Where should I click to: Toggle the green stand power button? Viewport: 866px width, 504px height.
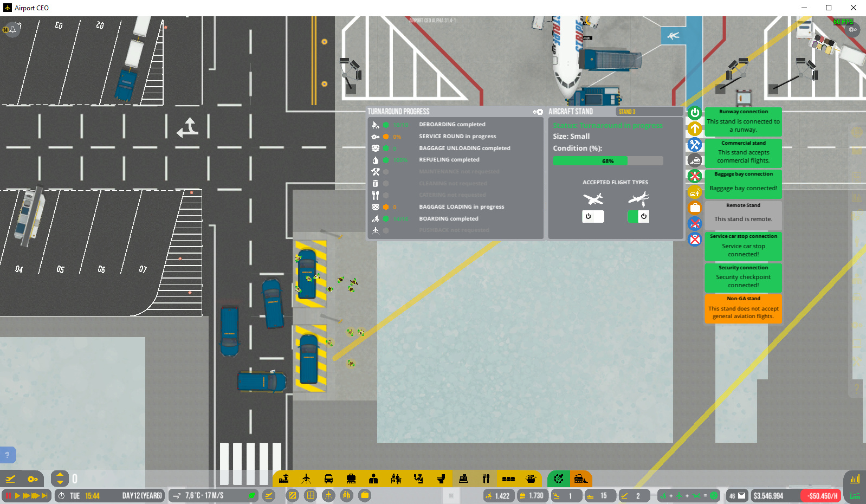point(695,113)
